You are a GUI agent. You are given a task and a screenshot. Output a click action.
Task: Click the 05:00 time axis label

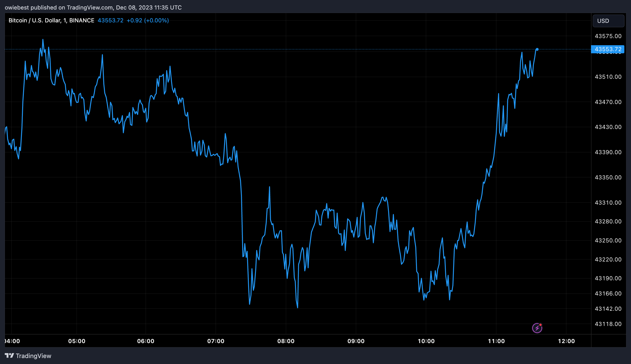[x=77, y=341]
